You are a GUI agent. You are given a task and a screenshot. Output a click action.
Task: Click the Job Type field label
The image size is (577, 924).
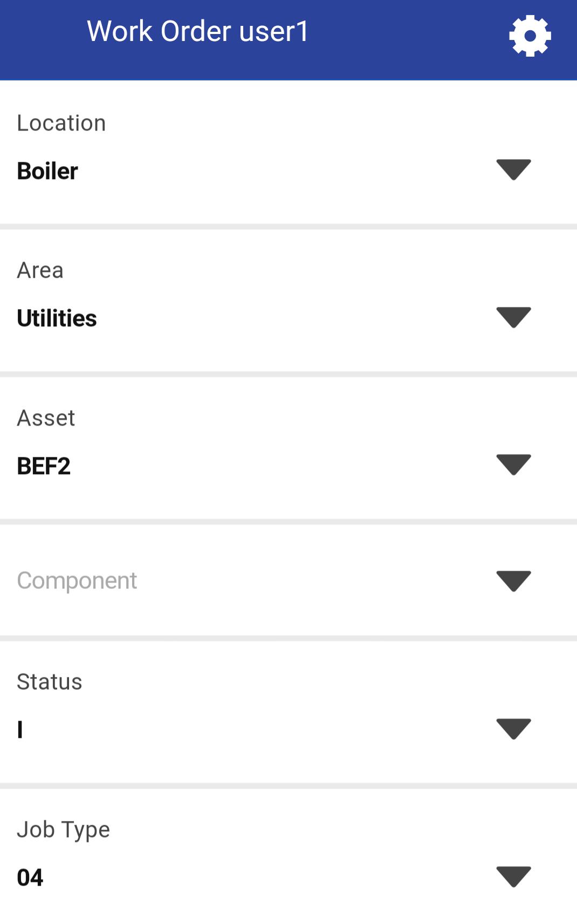click(64, 830)
